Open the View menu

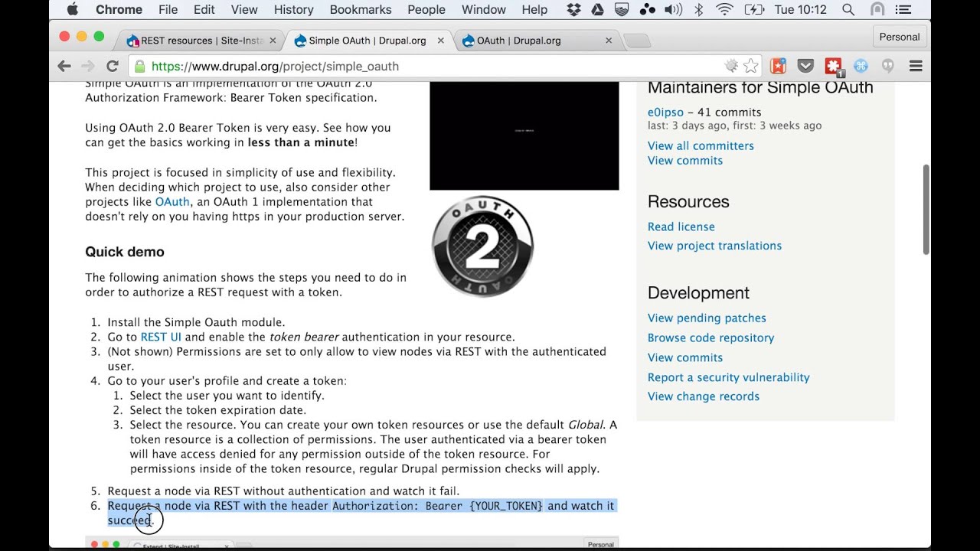(244, 9)
